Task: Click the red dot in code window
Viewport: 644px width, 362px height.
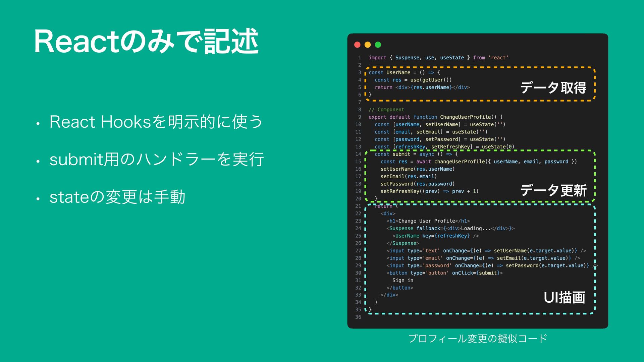Action: (x=357, y=45)
